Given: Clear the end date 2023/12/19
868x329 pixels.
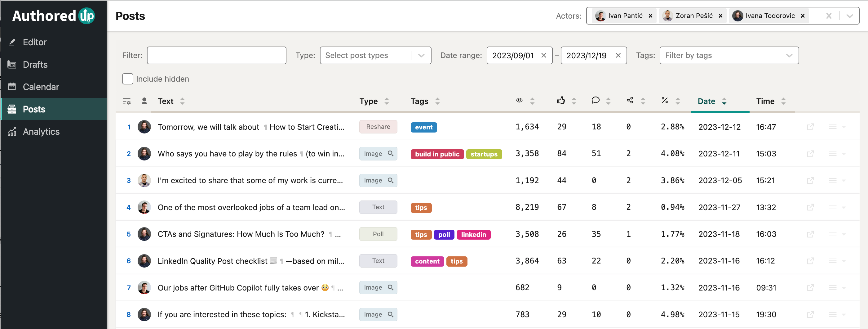Looking at the screenshot, I should pyautogui.click(x=618, y=55).
